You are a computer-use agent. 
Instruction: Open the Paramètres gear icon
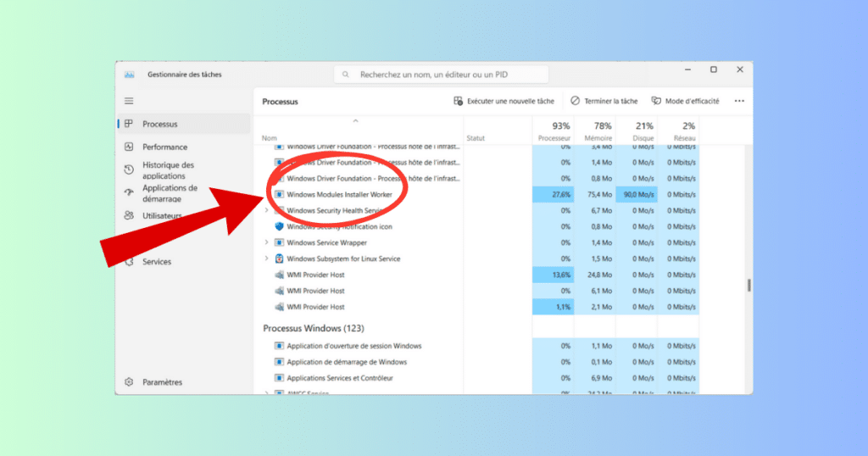click(x=129, y=382)
